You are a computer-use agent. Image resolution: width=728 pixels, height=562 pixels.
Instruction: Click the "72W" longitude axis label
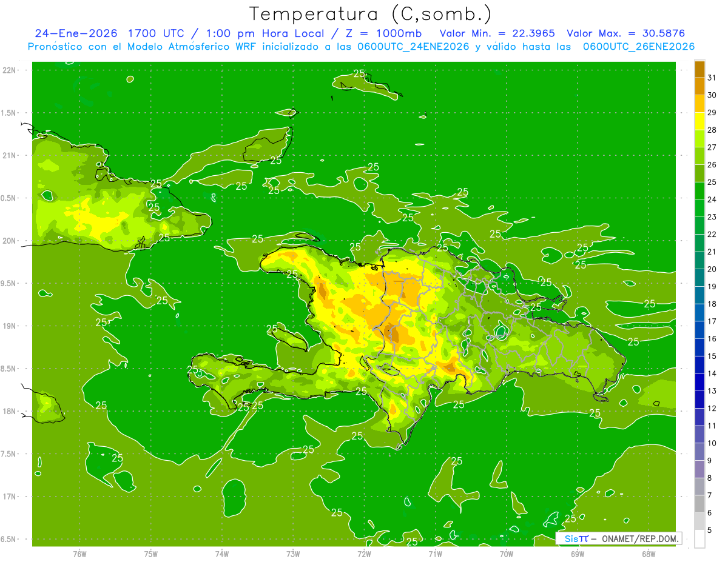[364, 554]
